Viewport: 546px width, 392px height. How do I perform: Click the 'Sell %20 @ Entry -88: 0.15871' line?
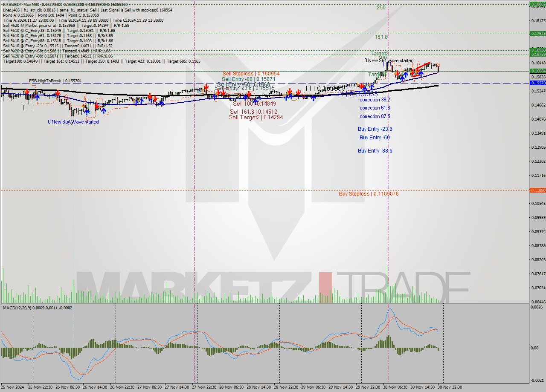click(58, 56)
